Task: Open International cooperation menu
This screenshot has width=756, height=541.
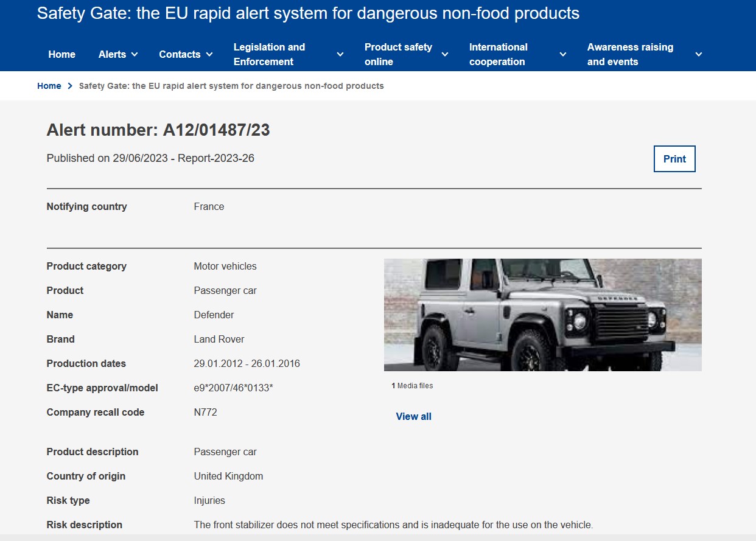Action: coord(498,54)
